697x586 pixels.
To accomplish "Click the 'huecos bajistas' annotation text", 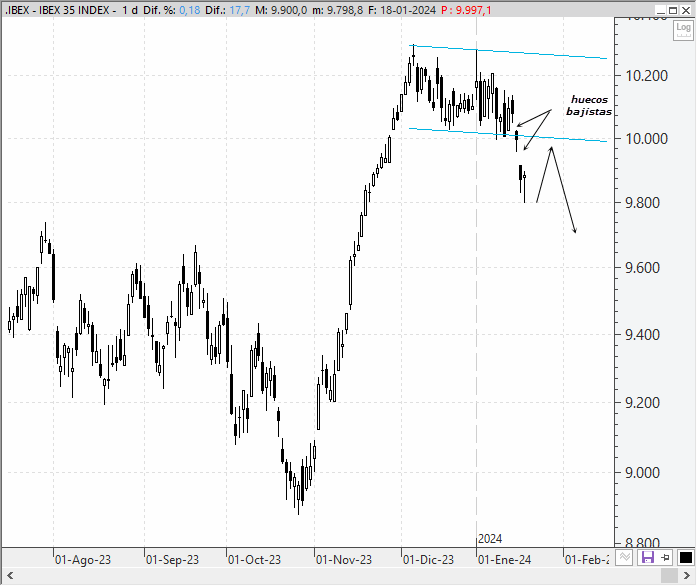I will coord(589,106).
